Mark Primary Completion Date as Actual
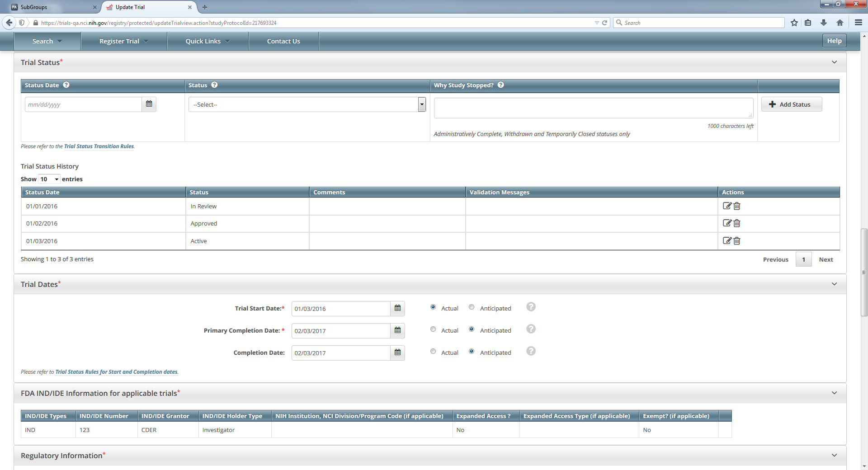The height and width of the screenshot is (470, 868). (x=433, y=329)
